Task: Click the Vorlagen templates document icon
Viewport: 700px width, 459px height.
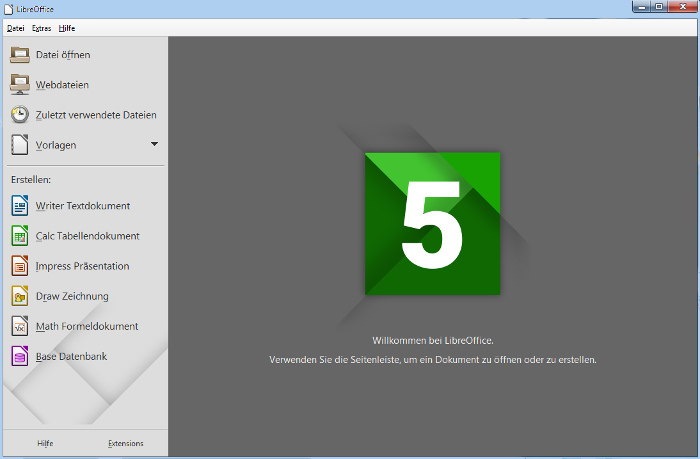Action: (x=20, y=144)
